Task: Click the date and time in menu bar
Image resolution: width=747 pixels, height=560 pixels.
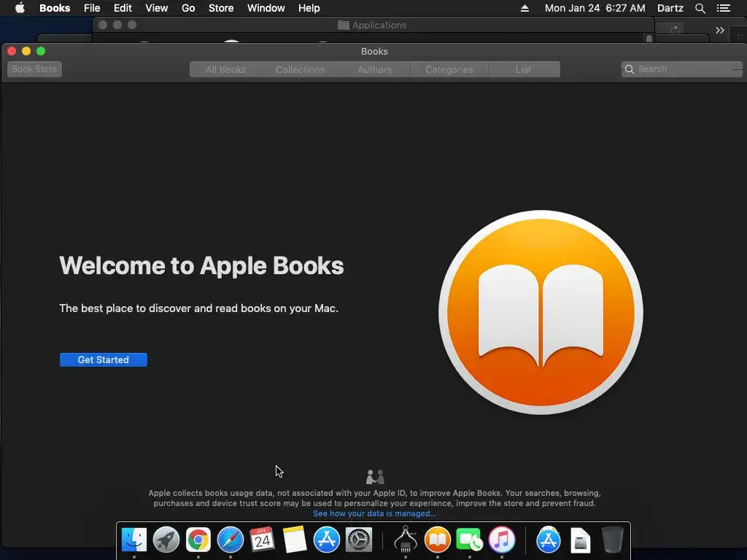Action: [x=595, y=8]
